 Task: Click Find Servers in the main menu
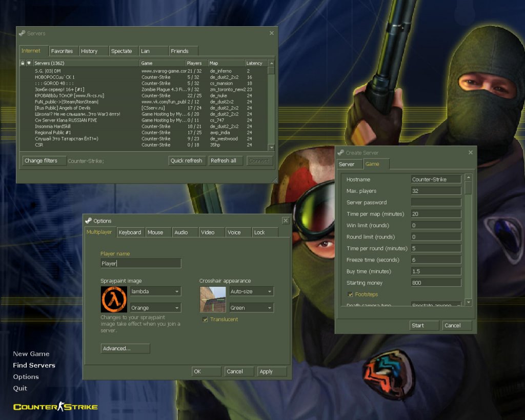[34, 365]
